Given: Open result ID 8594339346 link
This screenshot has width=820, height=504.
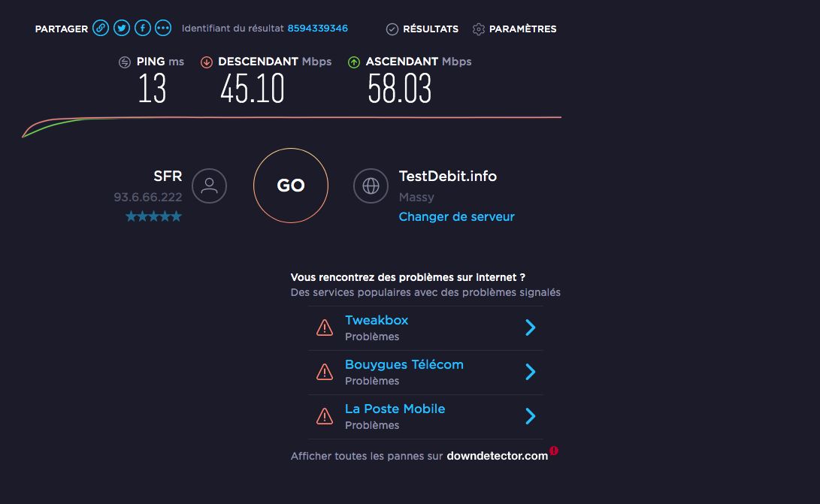Looking at the screenshot, I should (317, 29).
